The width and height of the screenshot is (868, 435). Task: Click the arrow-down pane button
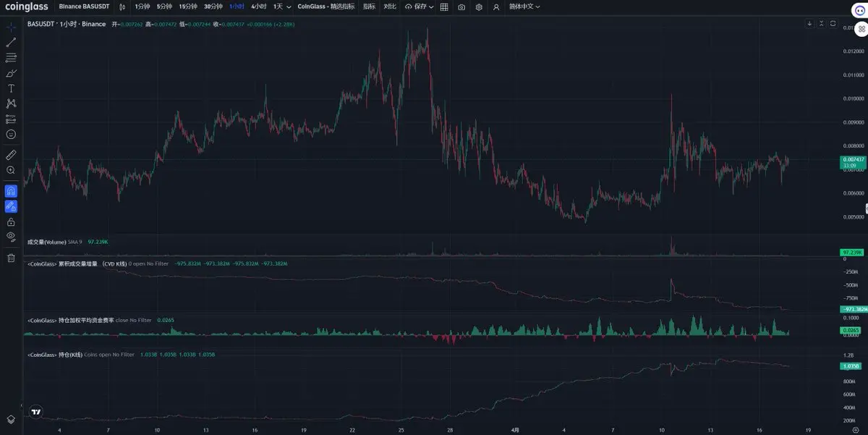(809, 24)
